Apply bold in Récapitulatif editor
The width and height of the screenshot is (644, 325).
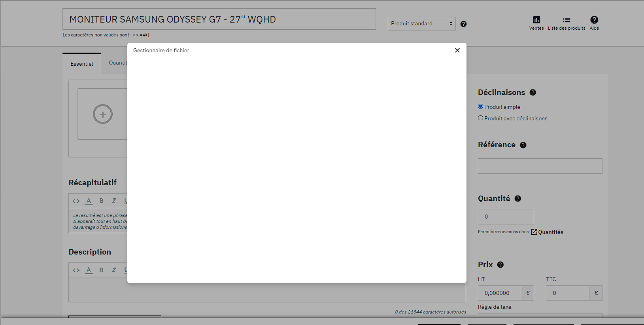coord(102,201)
